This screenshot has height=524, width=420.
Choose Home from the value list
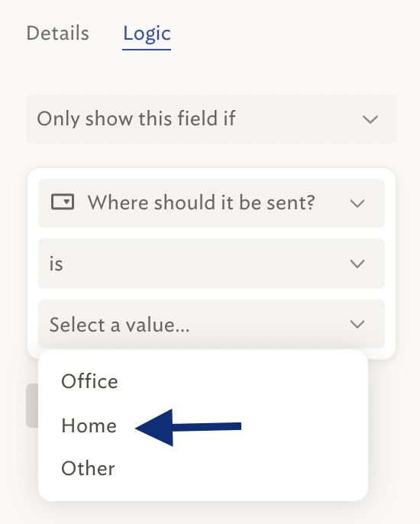tap(89, 425)
